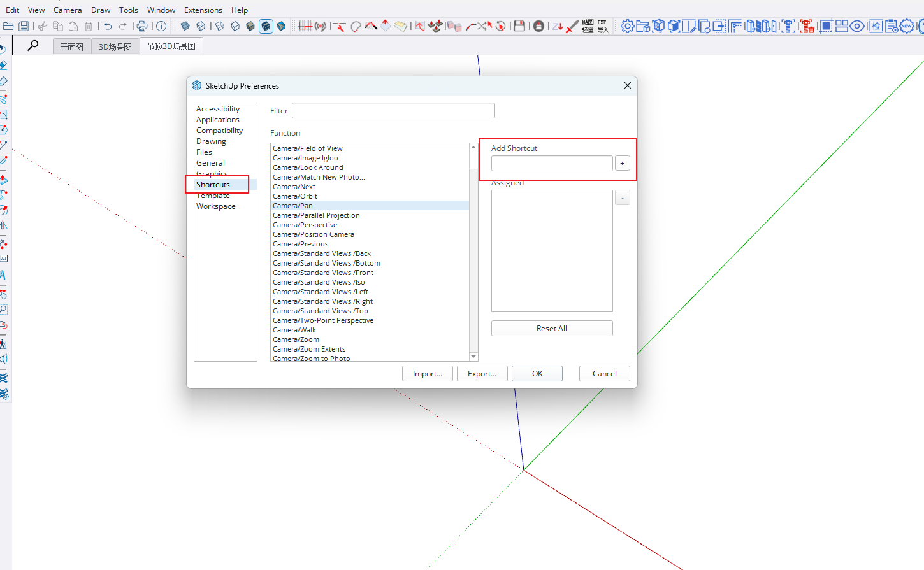Image resolution: width=924 pixels, height=570 pixels.
Task: Click the blue eye icon in the toolbar
Action: pos(857,26)
